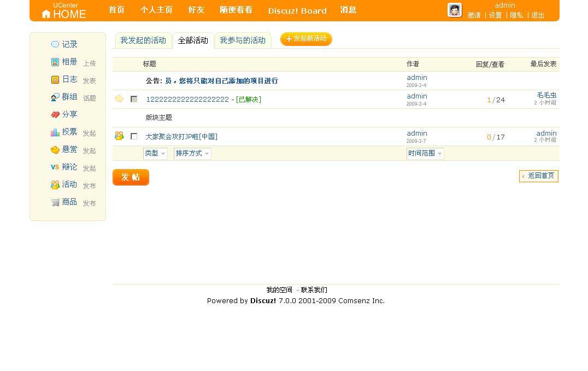Click the orange 发帖 post button
Viewport: 588px width, 371px height.
131,177
